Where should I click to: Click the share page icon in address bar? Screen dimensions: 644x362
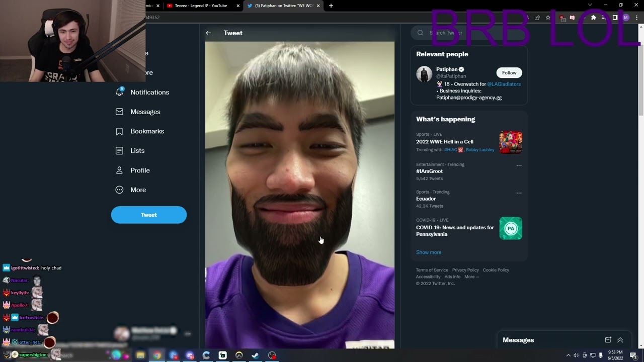click(537, 18)
